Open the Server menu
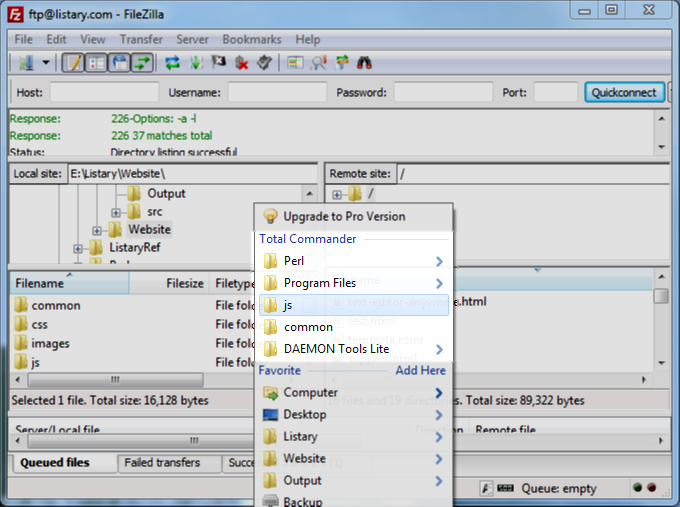Image resolution: width=680 pixels, height=507 pixels. (192, 39)
